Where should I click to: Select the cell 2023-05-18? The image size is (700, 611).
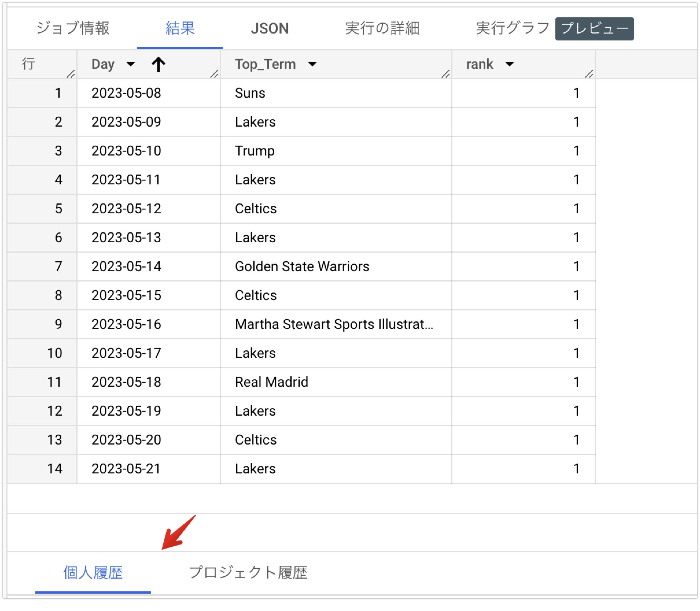click(149, 382)
